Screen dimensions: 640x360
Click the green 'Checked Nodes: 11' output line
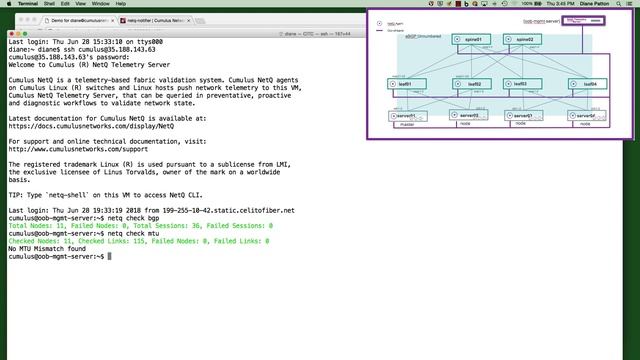tap(139, 241)
